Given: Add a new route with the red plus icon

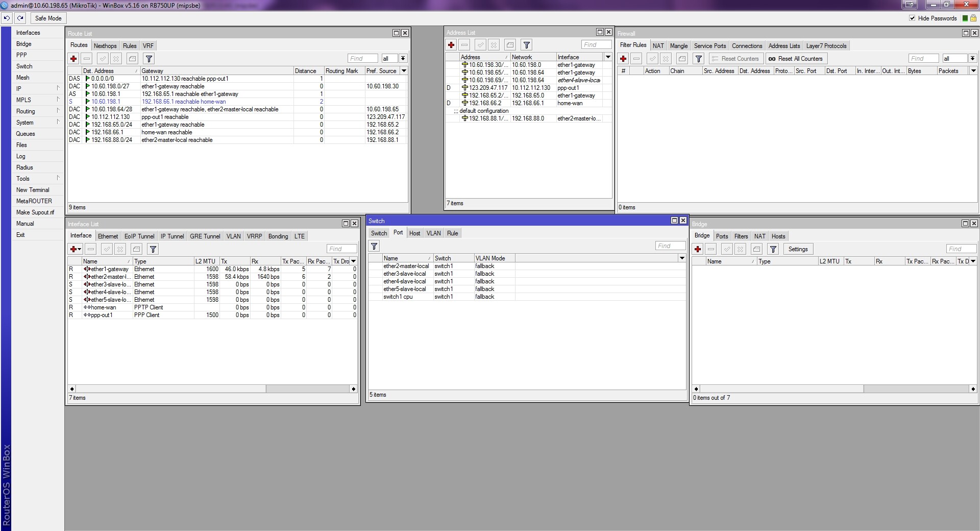Looking at the screenshot, I should click(x=73, y=59).
